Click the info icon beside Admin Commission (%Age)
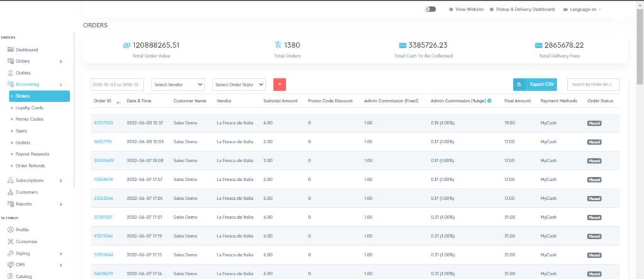 pos(489,101)
